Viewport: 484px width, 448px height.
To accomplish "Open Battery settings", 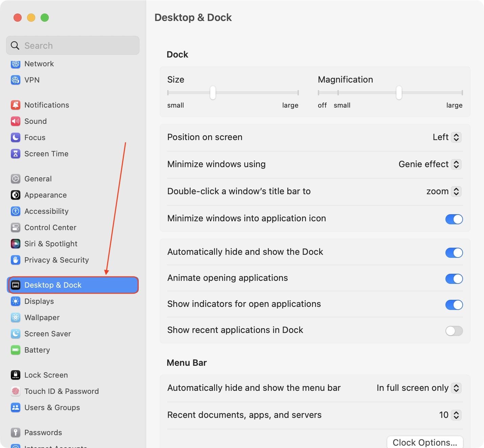I will pos(37,350).
